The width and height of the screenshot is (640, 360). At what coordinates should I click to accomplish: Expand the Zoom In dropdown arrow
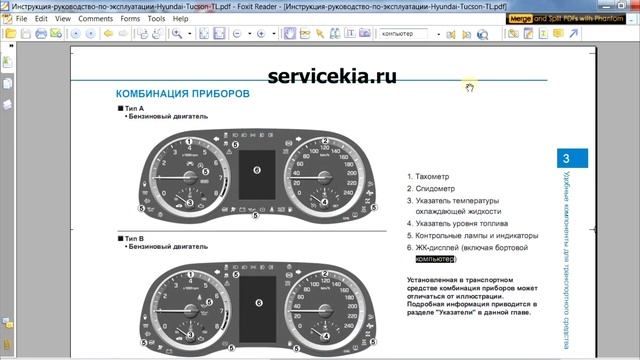point(273,34)
